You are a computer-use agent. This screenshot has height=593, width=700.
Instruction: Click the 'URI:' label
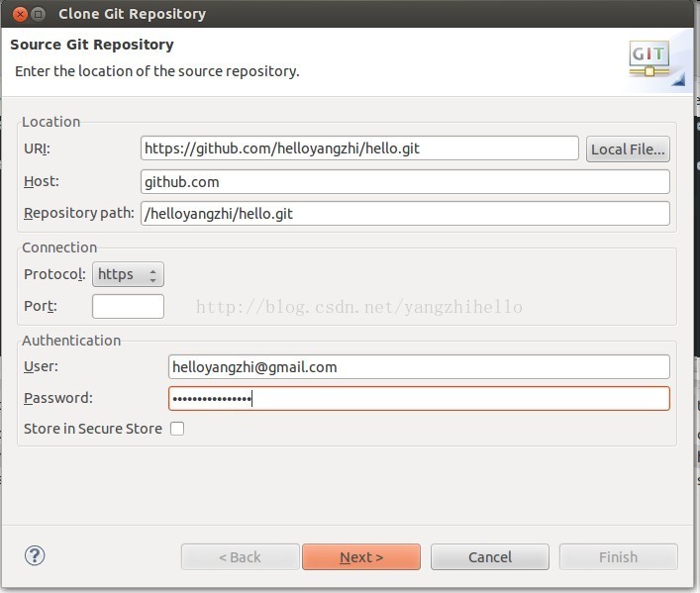tap(37, 148)
